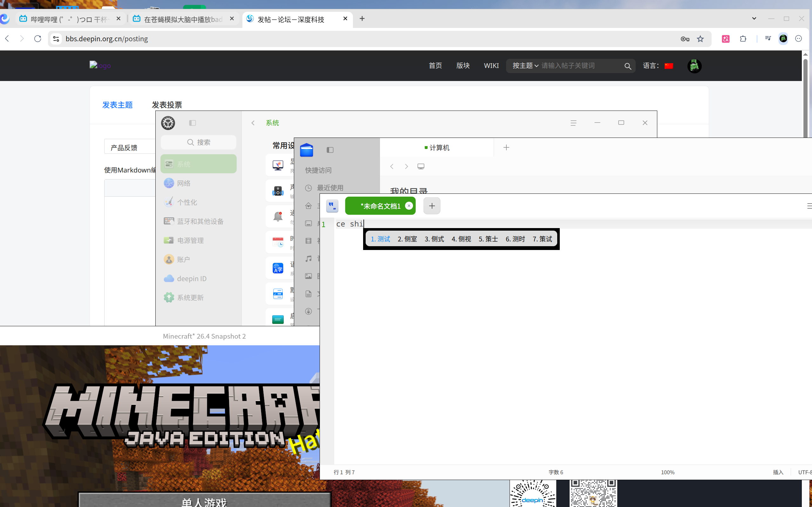Open the Settings window hamburger menu

[573, 123]
